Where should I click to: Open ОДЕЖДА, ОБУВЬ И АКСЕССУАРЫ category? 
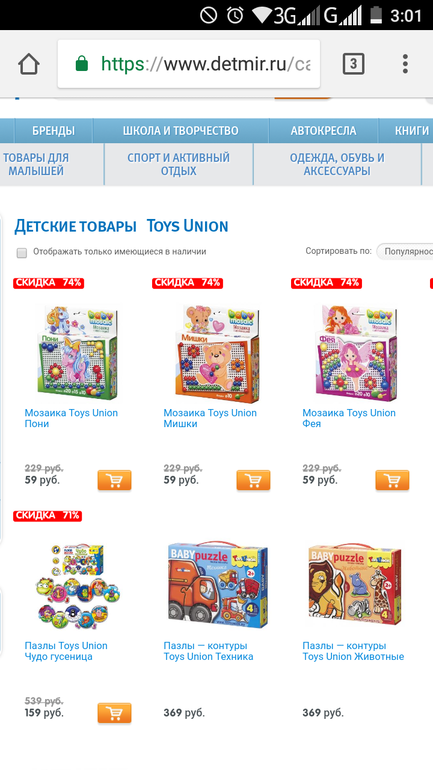tap(337, 165)
